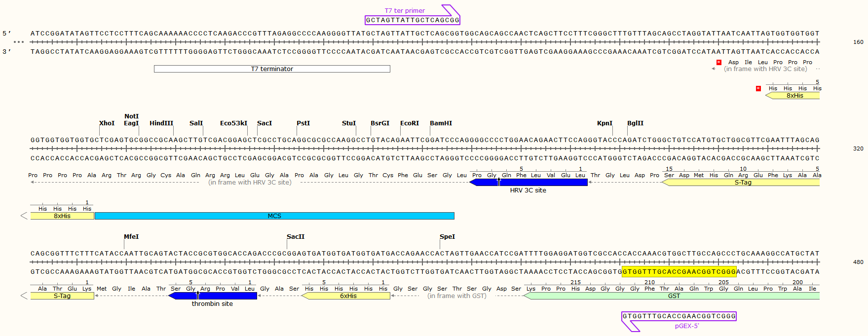The width and height of the screenshot is (868, 336).
Task: Click the HindIII enzyme label
Action: [x=161, y=123]
